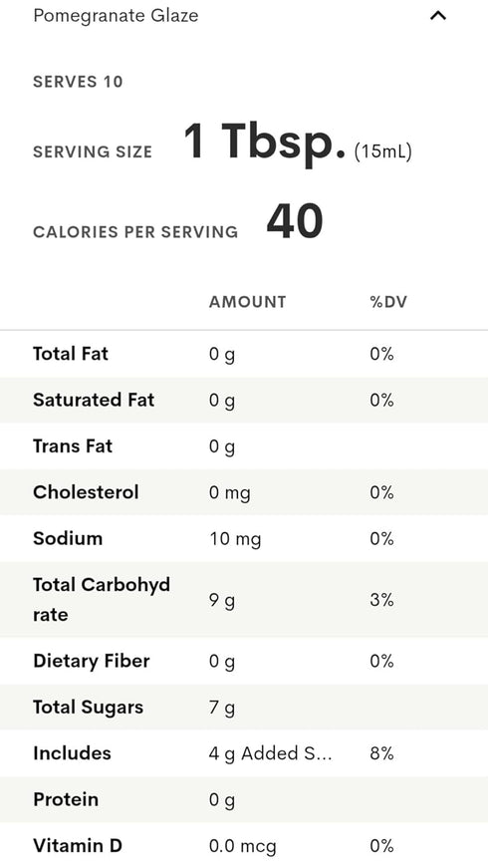Select the Cholesterol row

(x=244, y=492)
